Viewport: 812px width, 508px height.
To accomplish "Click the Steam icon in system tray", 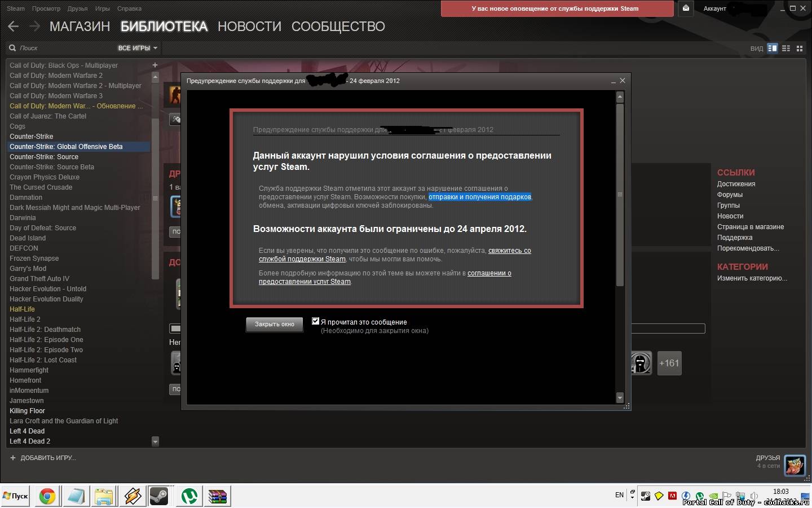I will point(646,496).
